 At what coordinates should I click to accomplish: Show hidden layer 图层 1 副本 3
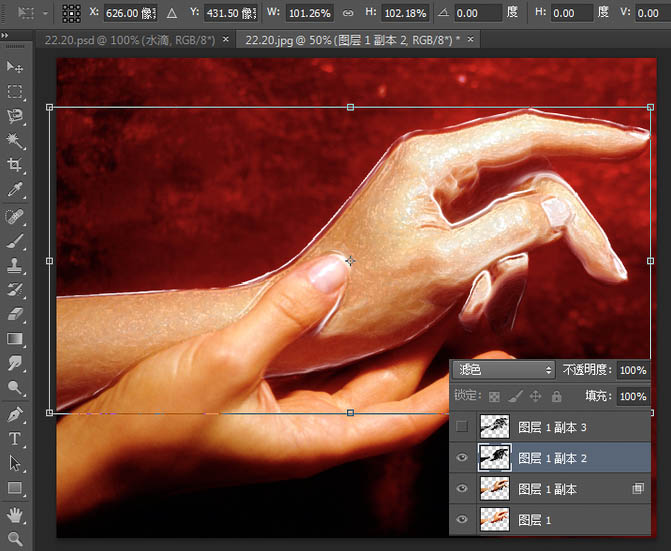pyautogui.click(x=462, y=427)
